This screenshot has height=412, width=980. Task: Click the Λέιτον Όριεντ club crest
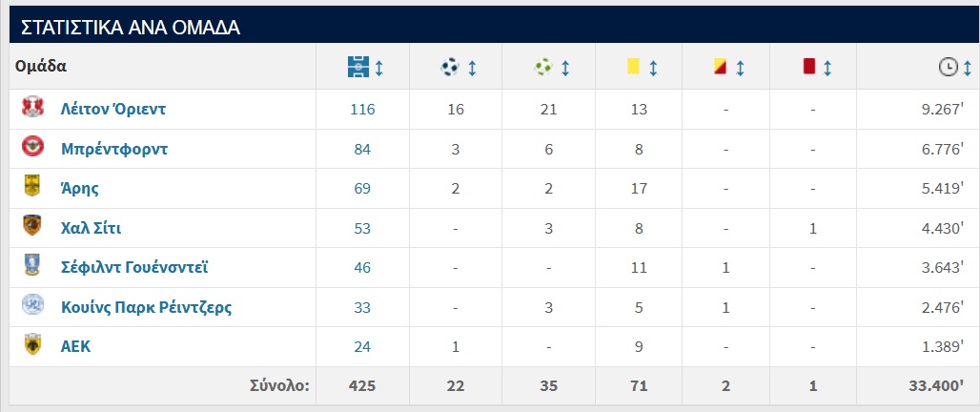tap(32, 109)
